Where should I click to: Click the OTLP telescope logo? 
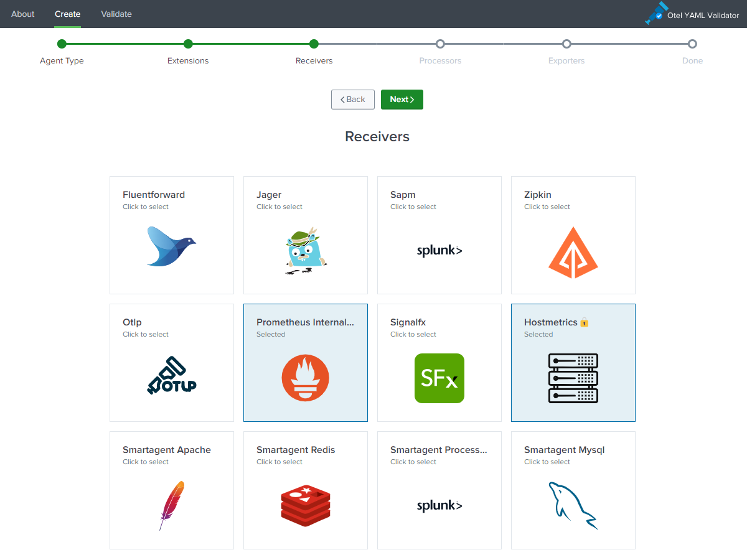pos(172,376)
